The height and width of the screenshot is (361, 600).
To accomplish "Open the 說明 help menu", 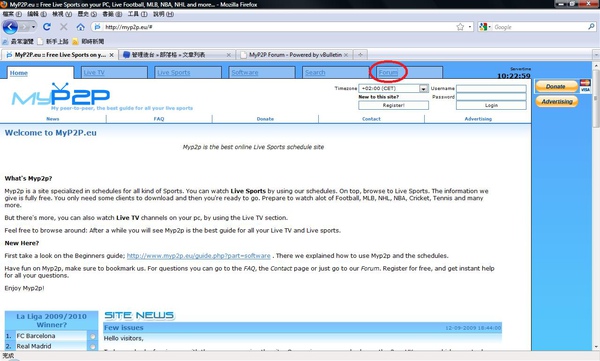I will [x=163, y=14].
